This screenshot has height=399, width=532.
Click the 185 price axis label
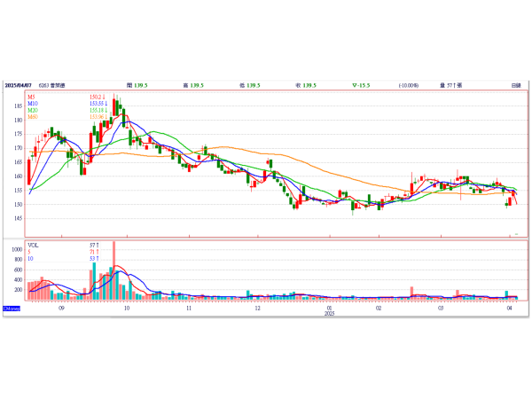19,106
